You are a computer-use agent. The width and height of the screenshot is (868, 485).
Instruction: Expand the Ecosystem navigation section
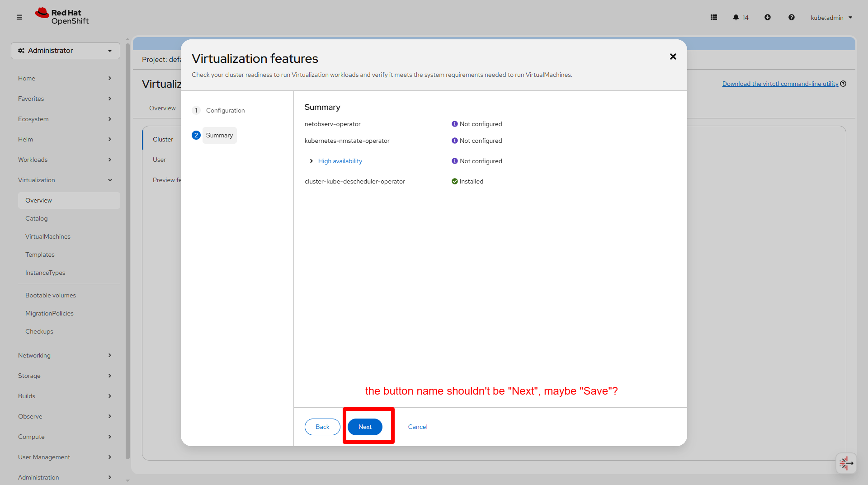(x=66, y=119)
